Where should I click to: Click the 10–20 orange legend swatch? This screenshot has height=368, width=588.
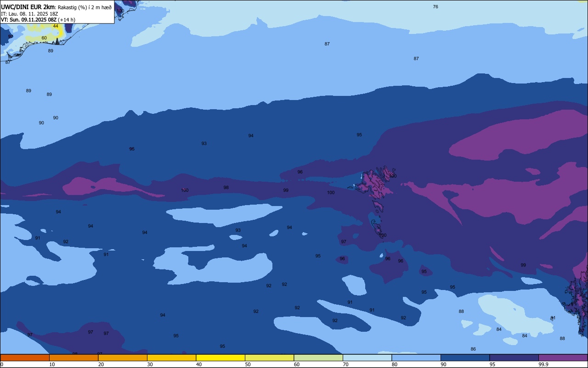coord(73,357)
